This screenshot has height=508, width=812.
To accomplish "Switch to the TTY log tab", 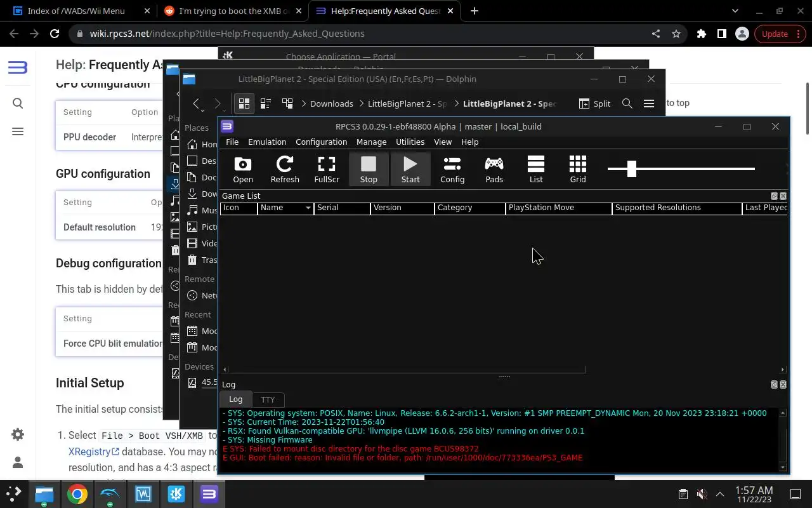I will click(268, 399).
